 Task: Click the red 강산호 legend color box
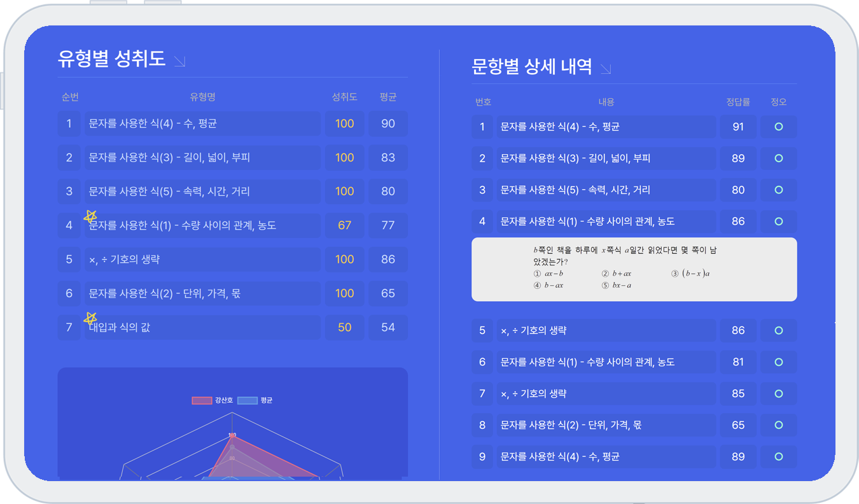(202, 401)
